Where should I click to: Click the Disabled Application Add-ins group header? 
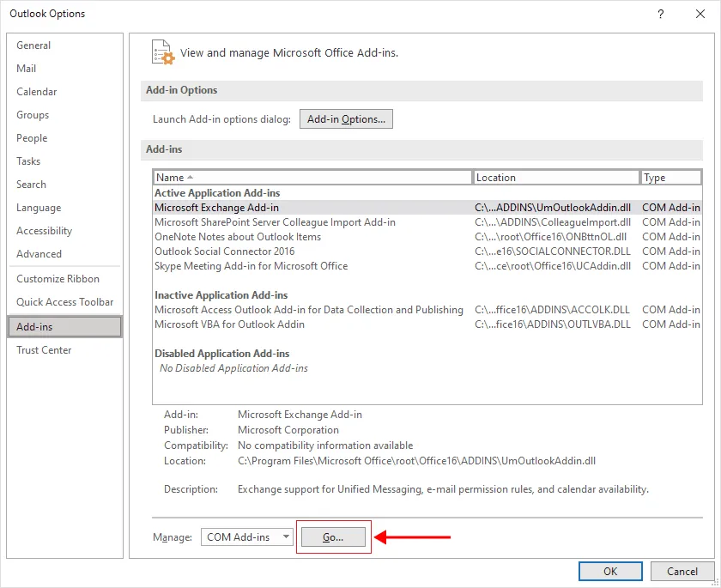click(x=222, y=354)
